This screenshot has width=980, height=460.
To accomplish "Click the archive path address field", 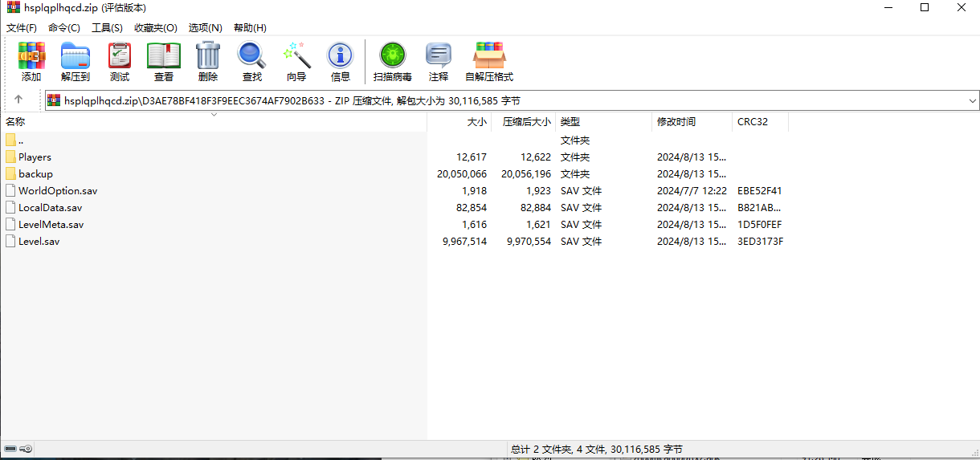I will tap(512, 100).
